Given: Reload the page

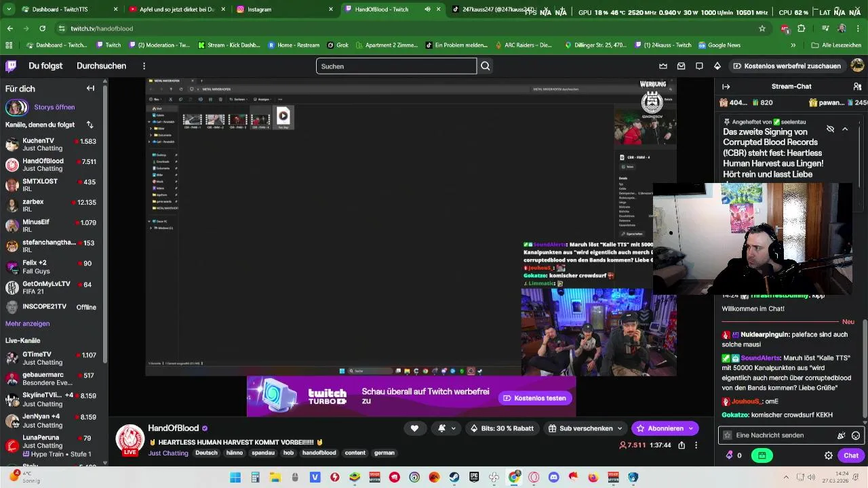Looking at the screenshot, I should pyautogui.click(x=42, y=28).
